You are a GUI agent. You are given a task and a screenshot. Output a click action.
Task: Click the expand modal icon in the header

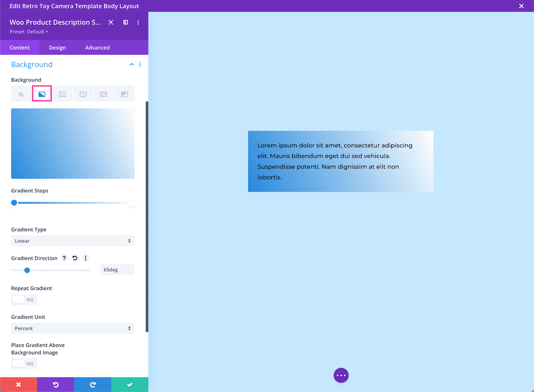(x=111, y=22)
